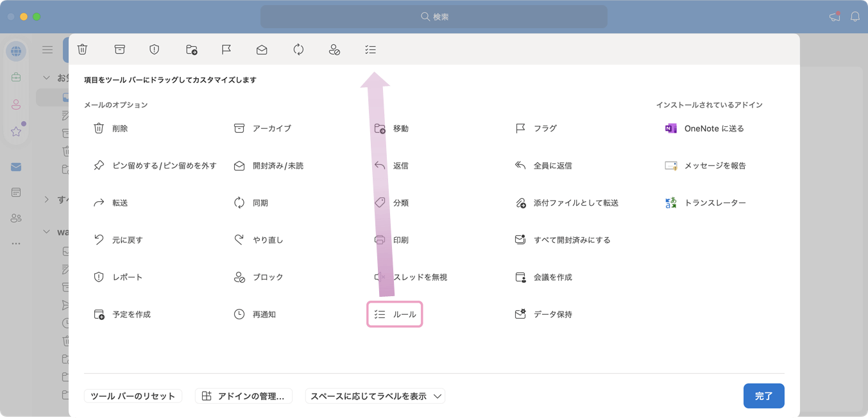Open the スペースに応じてラベルを表示 dropdown
Screen dimensions: 868x418
[x=375, y=396]
